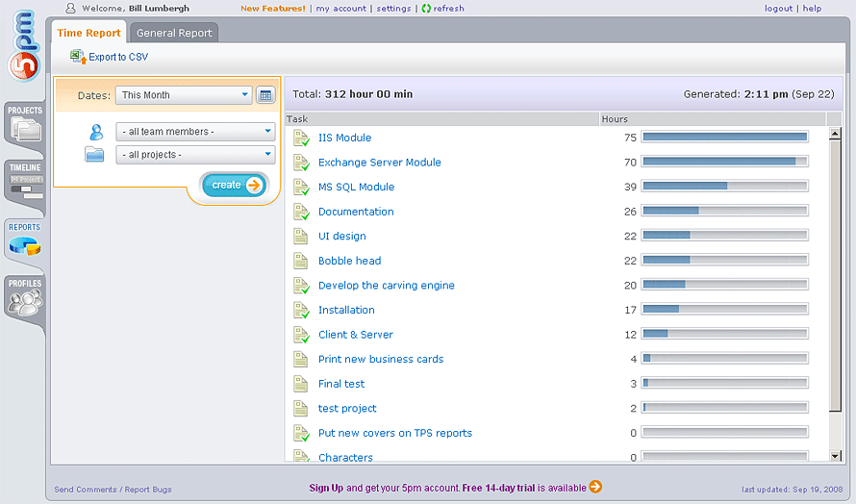Switch to the General Report tab
856x504 pixels.
click(174, 33)
